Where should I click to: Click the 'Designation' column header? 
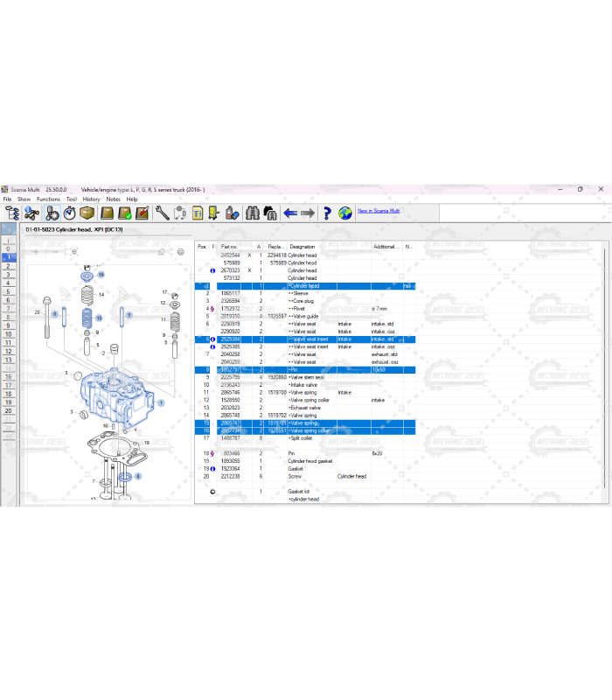(303, 247)
